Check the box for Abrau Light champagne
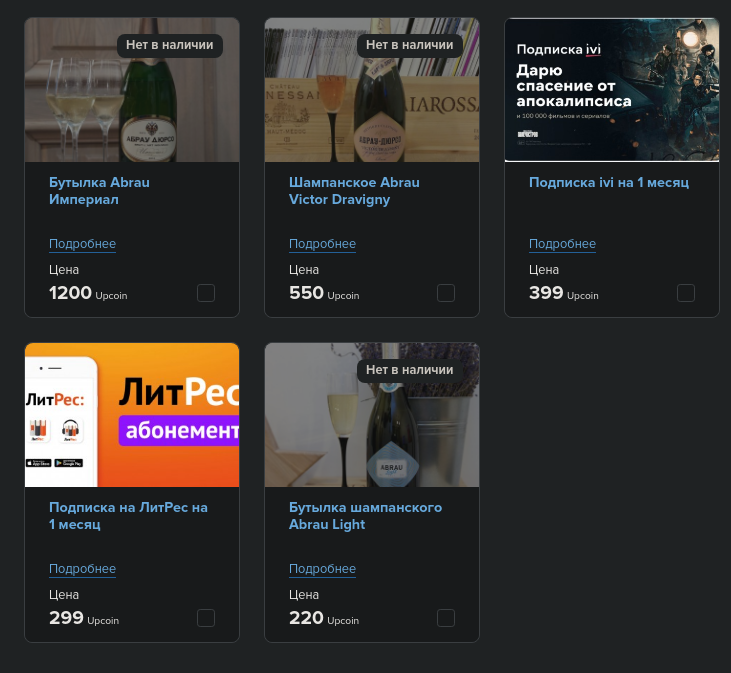The width and height of the screenshot is (731, 673). click(x=446, y=618)
